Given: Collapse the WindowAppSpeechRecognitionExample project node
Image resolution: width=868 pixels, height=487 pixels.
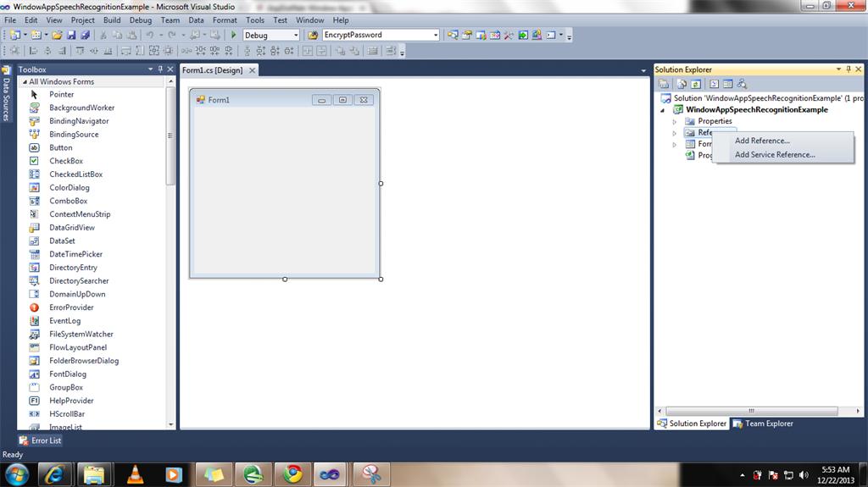Looking at the screenshot, I should click(x=663, y=110).
